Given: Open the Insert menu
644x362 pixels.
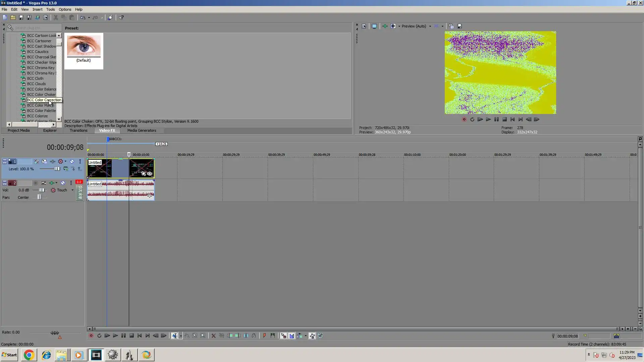Looking at the screenshot, I should 37,9.
